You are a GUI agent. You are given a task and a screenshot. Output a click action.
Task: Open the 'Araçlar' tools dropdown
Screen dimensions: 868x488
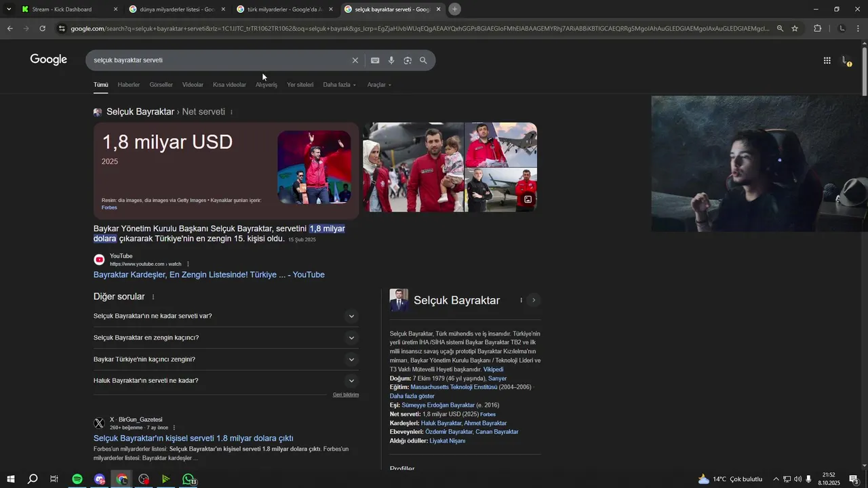[379, 85]
